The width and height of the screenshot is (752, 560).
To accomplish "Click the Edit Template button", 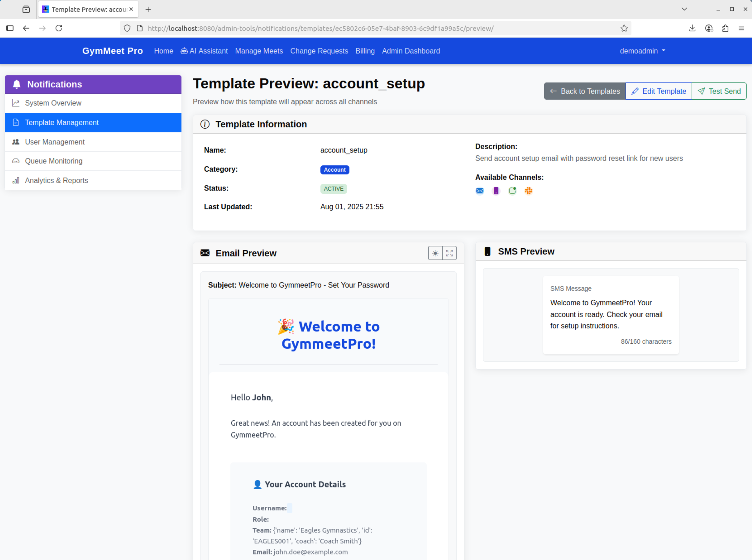I will click(x=658, y=91).
